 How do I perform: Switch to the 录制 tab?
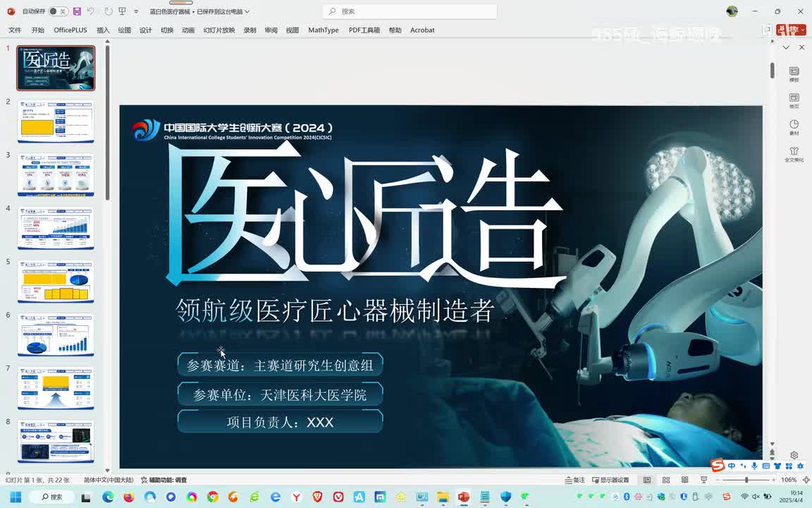250,30
